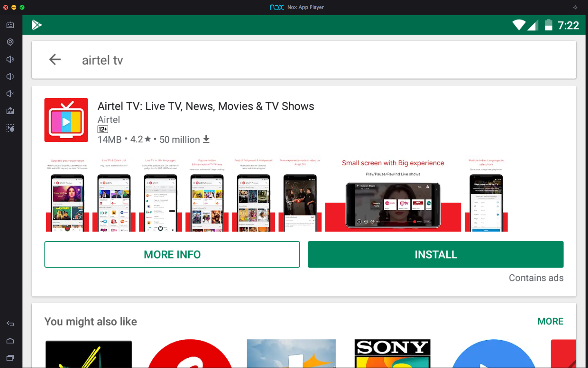Open recent apps from the sidebar
Screen dimensions: 588x368
[x=10, y=358]
